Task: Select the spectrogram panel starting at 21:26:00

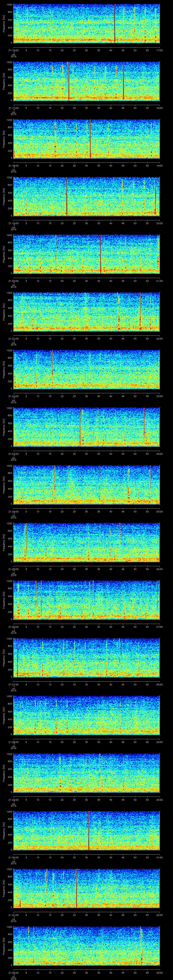Action: click(86, 600)
